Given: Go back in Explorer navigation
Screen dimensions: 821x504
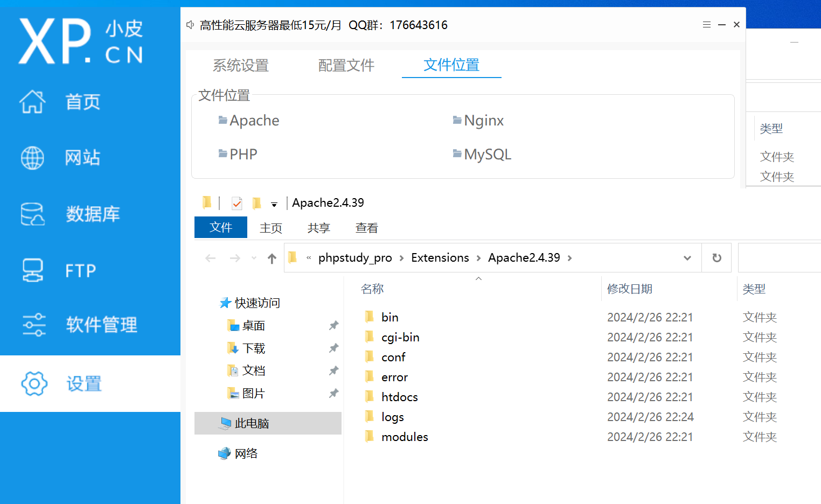Looking at the screenshot, I should pos(211,258).
